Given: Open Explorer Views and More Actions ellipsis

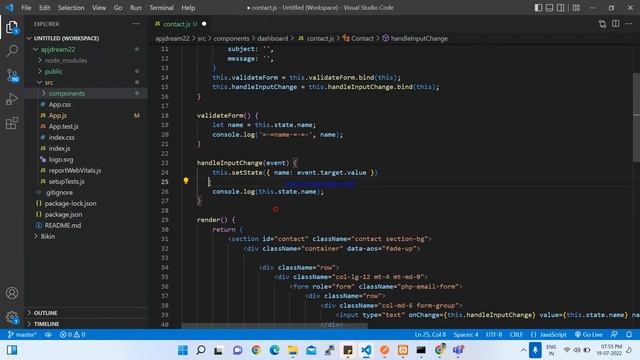Looking at the screenshot, I should tap(136, 24).
